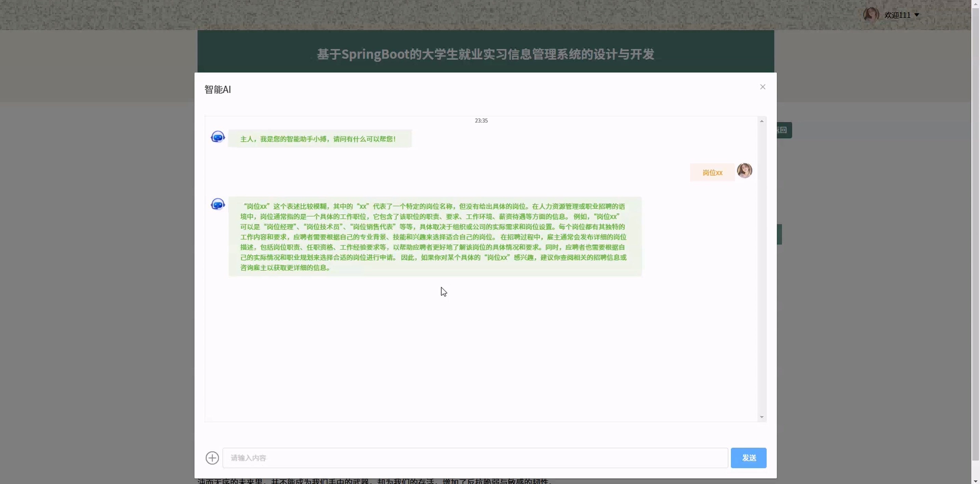The image size is (980, 484).
Task: Click the 23:35 chat timestamp
Action: click(481, 121)
